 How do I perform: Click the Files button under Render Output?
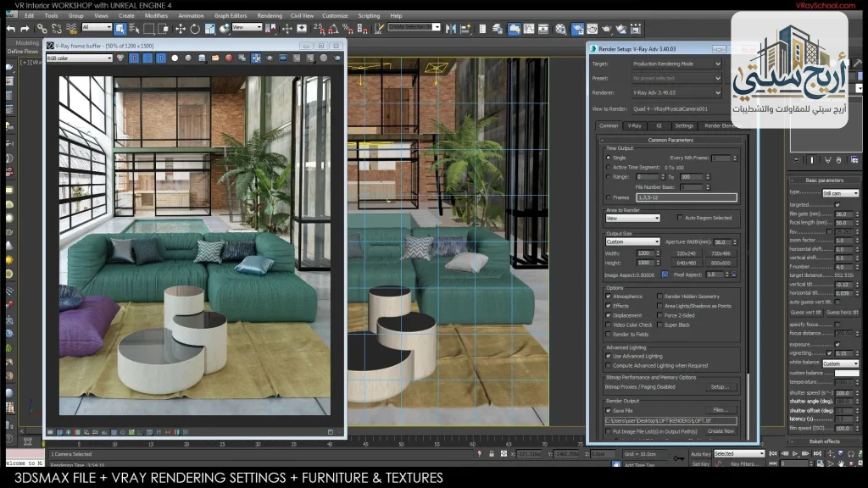(x=721, y=410)
